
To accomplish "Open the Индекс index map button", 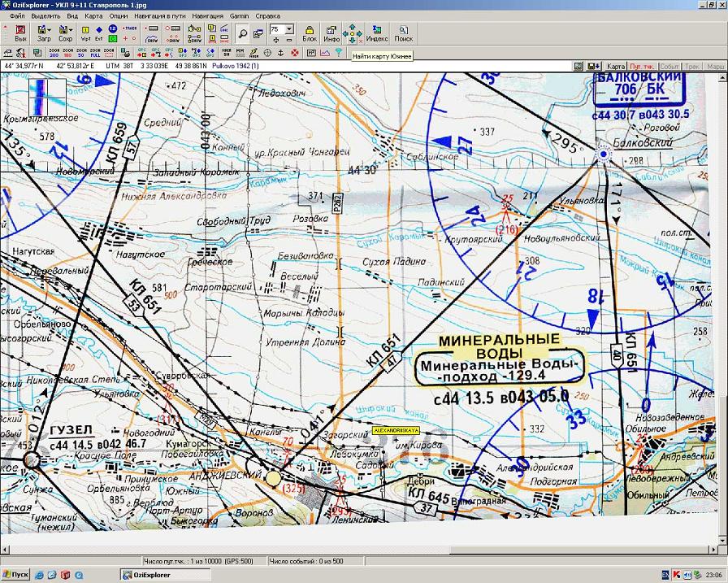I will click(377, 33).
